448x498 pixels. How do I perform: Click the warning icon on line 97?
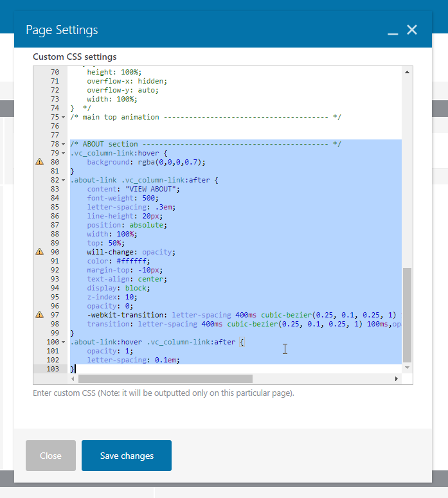click(39, 315)
